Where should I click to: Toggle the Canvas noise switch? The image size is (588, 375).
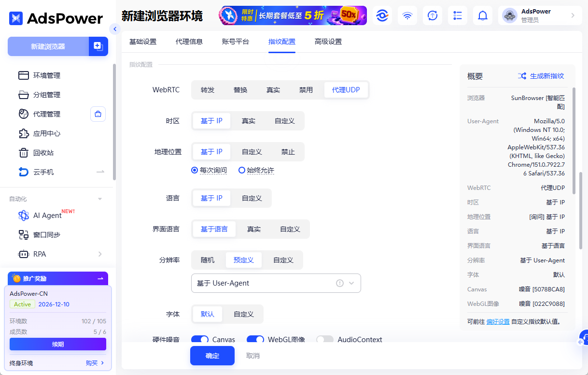(x=200, y=340)
